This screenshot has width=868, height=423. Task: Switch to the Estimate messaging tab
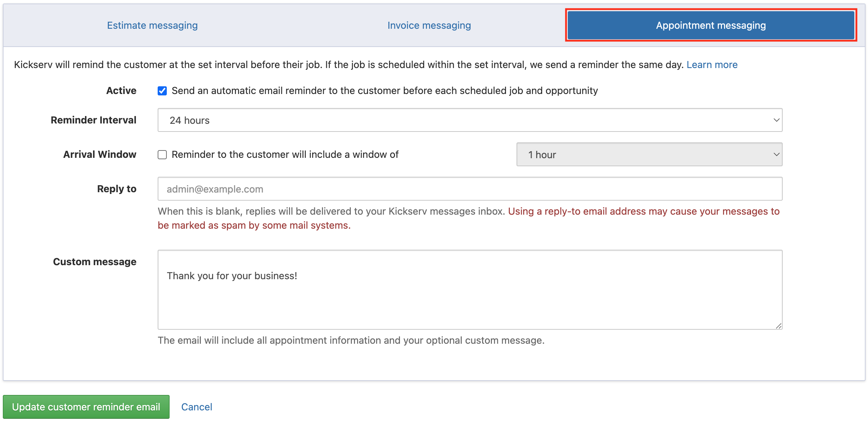tap(152, 25)
